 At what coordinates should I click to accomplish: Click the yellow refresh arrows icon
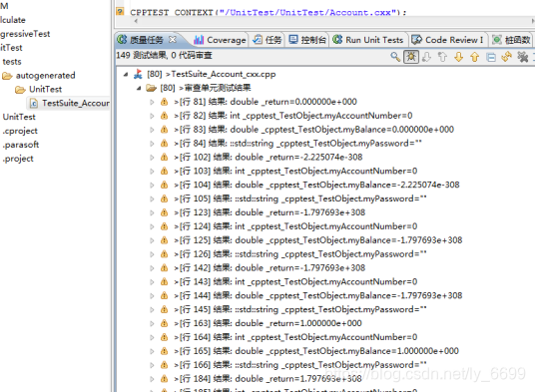click(507, 57)
